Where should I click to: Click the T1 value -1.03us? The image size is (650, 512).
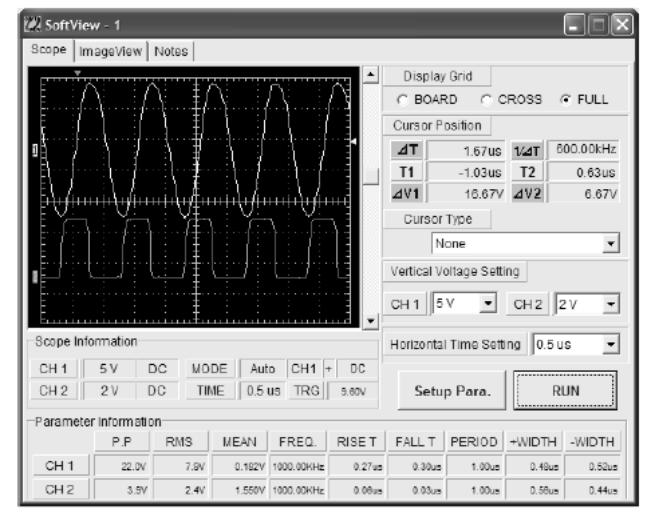466,172
